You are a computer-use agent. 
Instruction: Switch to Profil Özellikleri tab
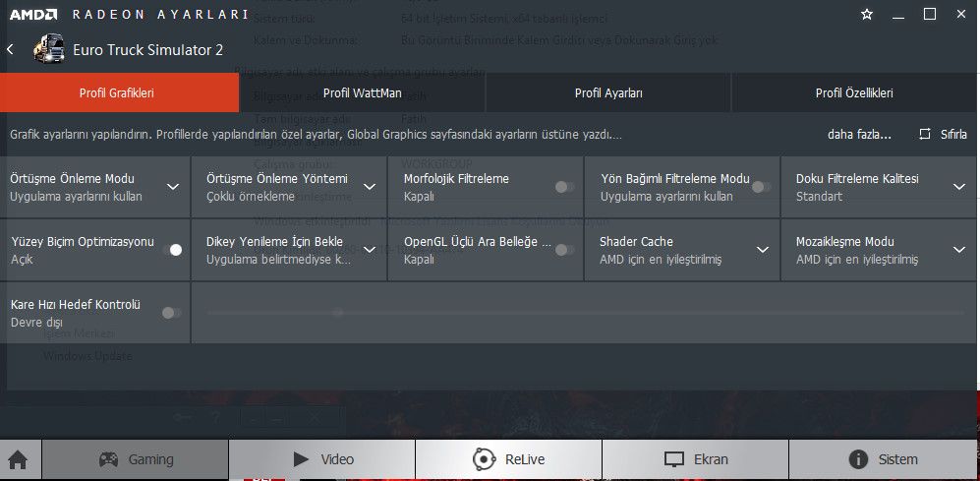(x=854, y=93)
